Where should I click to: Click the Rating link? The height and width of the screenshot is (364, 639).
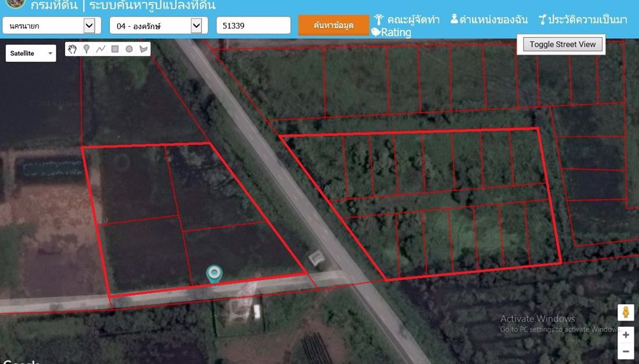tap(391, 33)
